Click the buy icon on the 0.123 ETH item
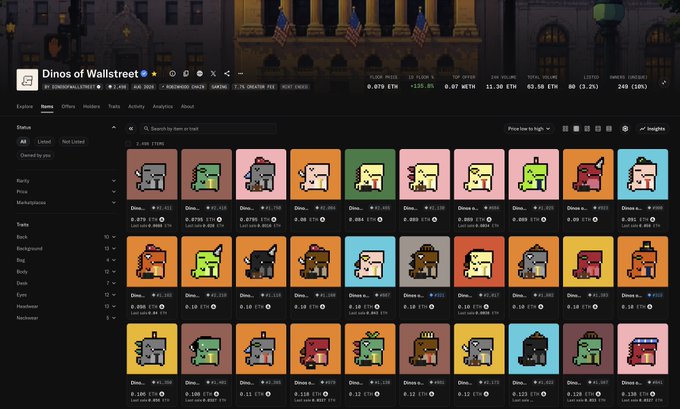The width and height of the screenshot is (680, 409). point(543,394)
